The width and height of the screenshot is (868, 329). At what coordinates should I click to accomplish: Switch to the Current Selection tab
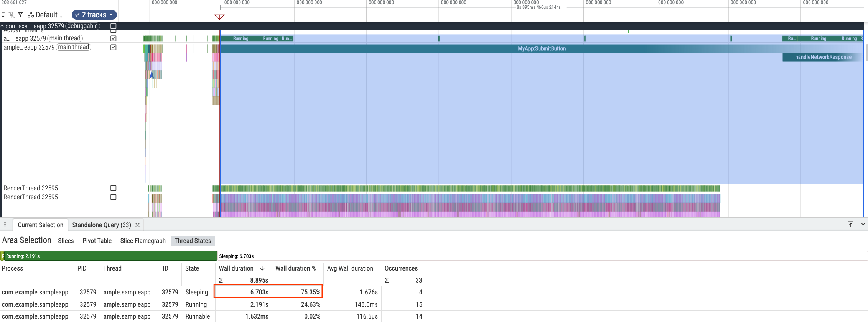tap(40, 225)
